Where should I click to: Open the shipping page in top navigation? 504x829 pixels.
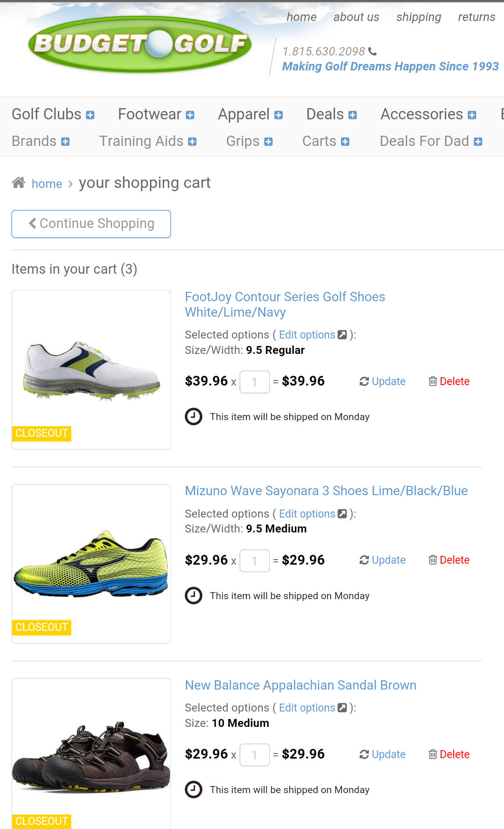click(x=418, y=17)
